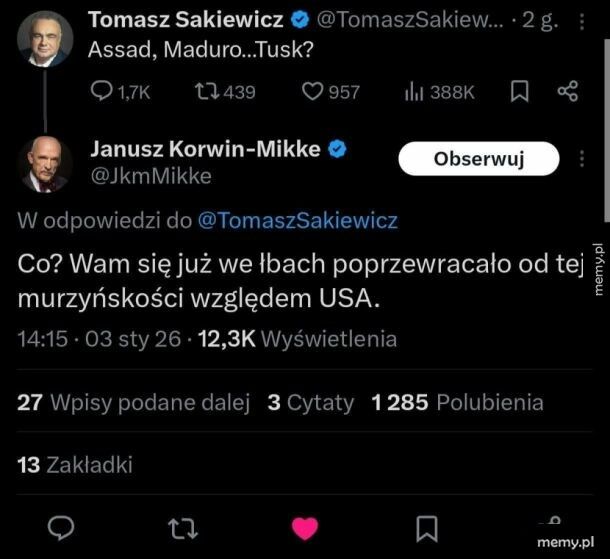Reply to Korwin-Mikke's tweet via bottom icon

pyautogui.click(x=62, y=527)
